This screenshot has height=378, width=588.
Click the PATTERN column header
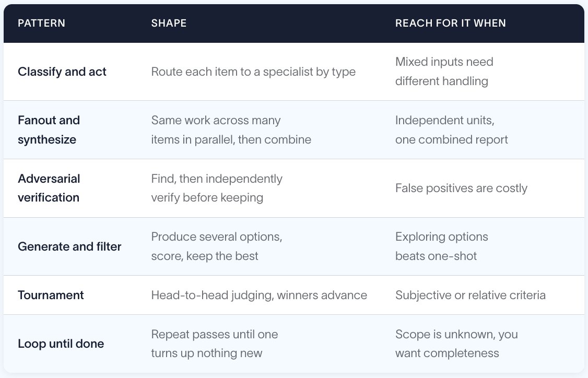pyautogui.click(x=41, y=23)
